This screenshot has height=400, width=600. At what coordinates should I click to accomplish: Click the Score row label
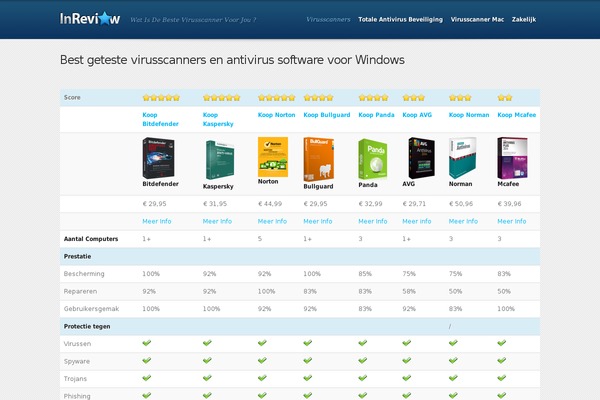72,98
